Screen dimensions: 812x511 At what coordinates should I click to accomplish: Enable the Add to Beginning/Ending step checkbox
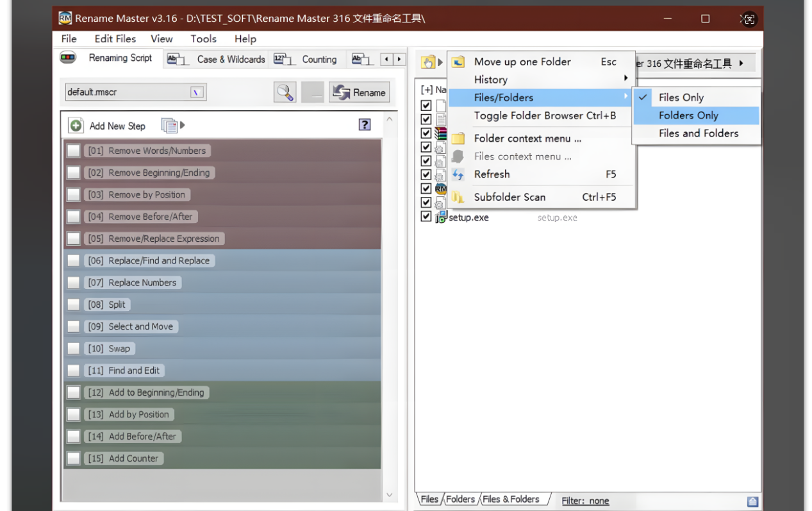[74, 392]
